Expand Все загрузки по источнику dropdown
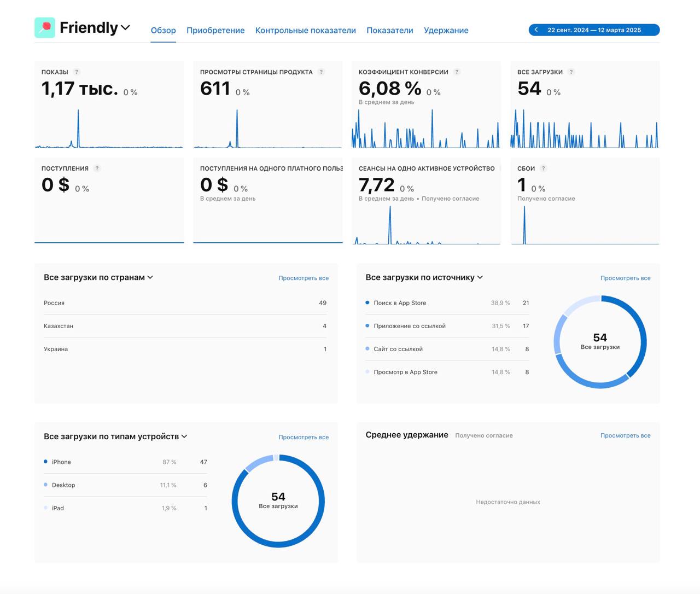 click(x=480, y=277)
